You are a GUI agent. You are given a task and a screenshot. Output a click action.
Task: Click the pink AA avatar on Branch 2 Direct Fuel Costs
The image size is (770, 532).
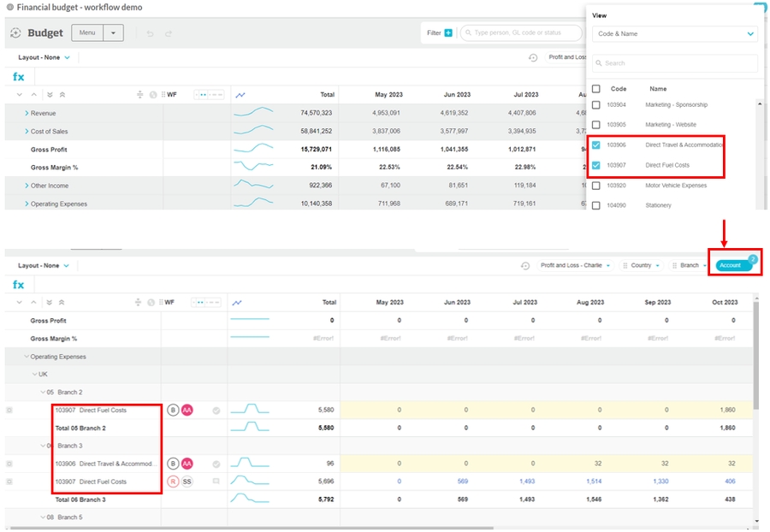click(187, 411)
